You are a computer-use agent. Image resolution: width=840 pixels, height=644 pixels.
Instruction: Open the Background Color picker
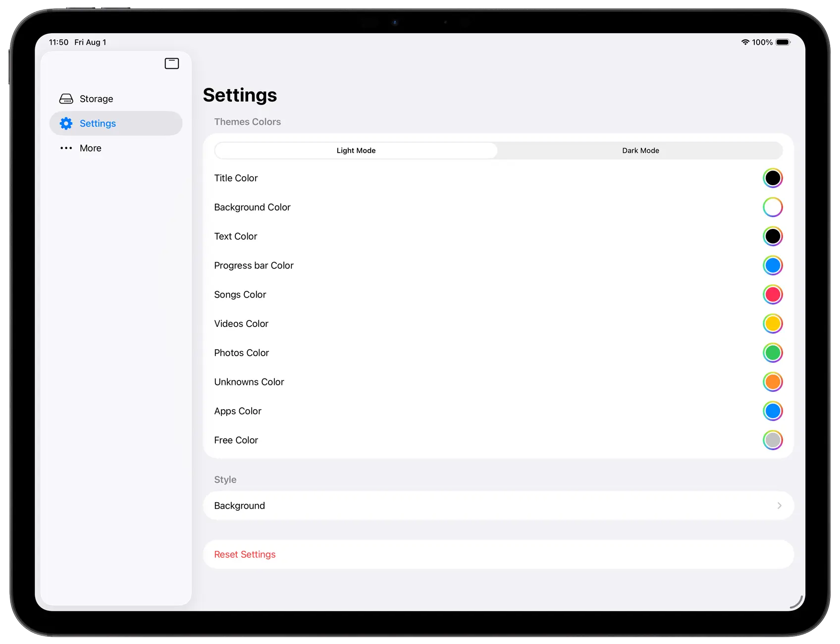[773, 207]
